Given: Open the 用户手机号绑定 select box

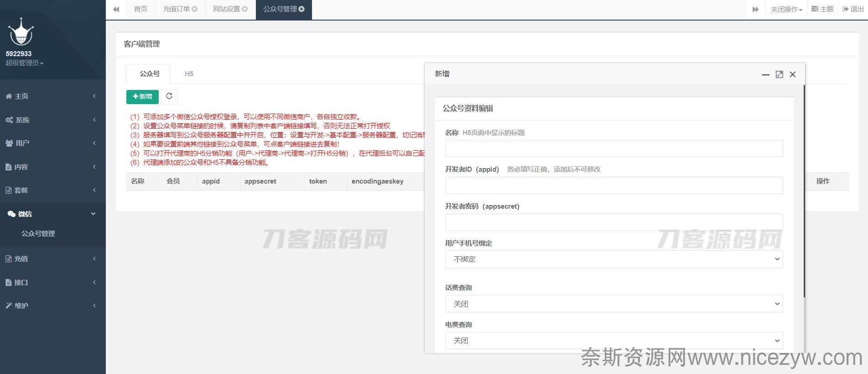Looking at the screenshot, I should 614,259.
